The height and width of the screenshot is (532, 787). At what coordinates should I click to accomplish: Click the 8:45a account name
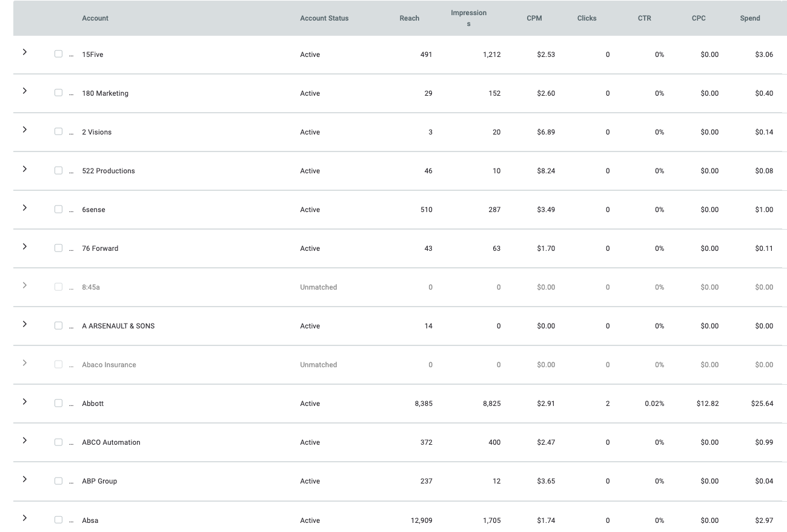pos(91,287)
